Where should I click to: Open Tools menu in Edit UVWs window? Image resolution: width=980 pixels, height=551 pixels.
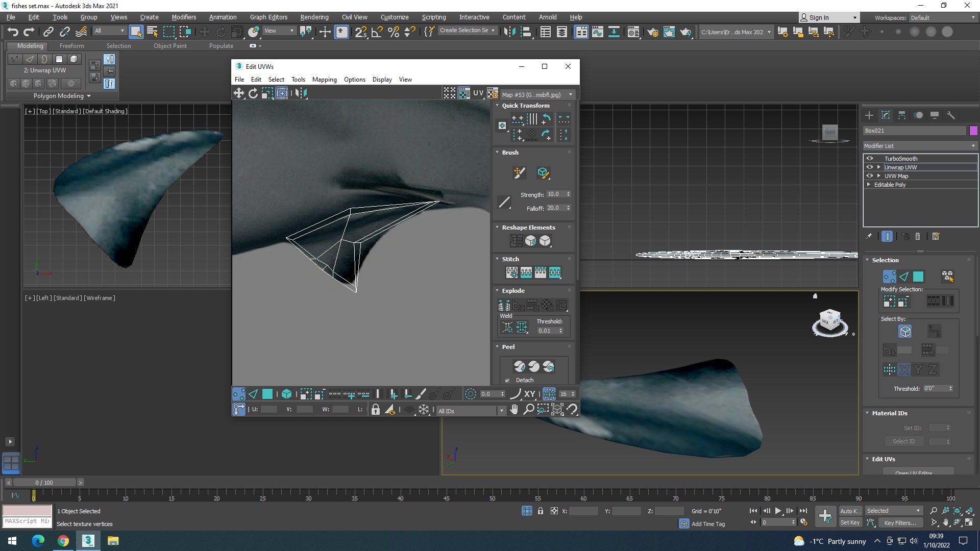tap(298, 80)
